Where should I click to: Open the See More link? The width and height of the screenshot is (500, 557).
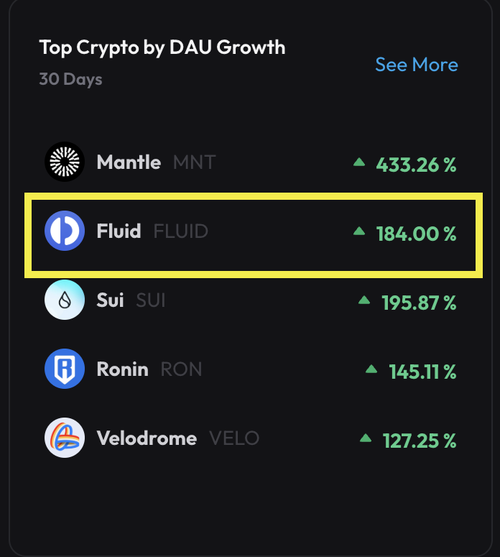(x=417, y=65)
